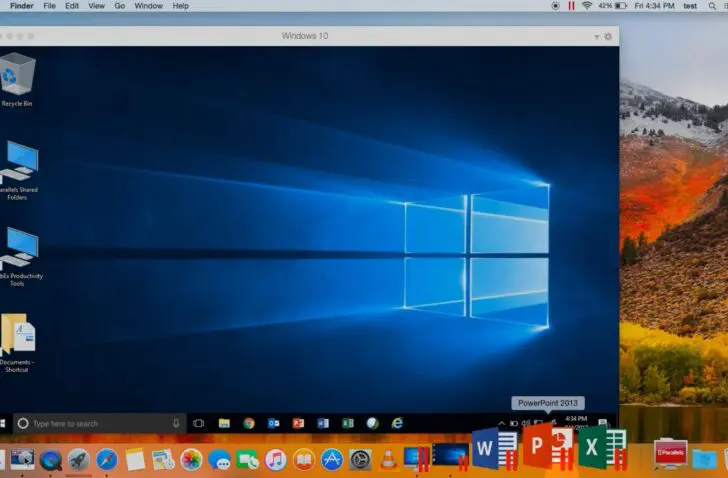Open the Window menu
728x478 pixels.
[x=149, y=6]
